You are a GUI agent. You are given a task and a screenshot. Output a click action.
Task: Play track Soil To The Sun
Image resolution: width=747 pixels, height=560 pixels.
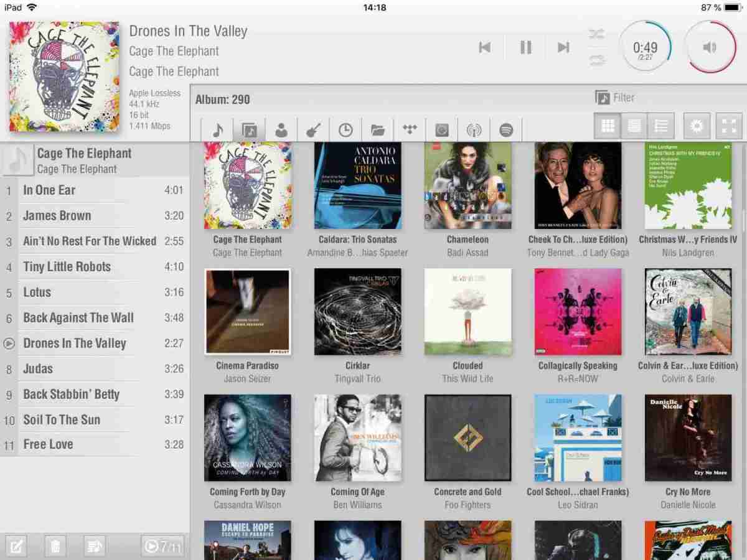[x=95, y=420]
